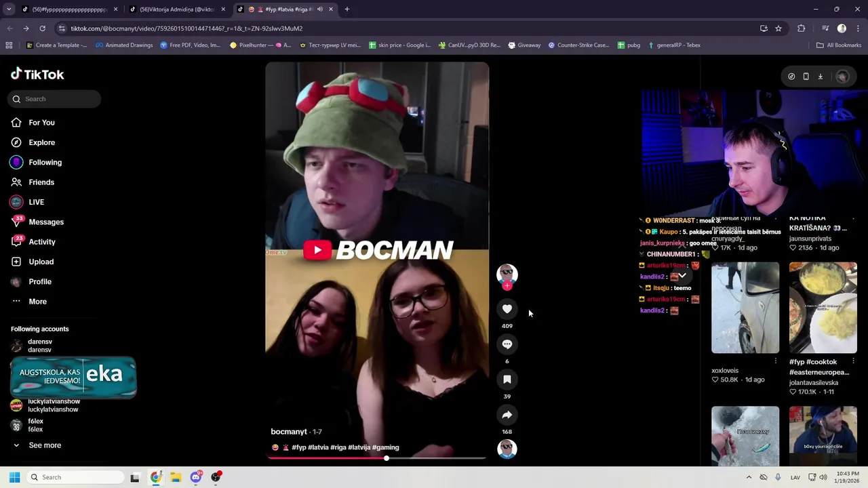View site information icon next to the URL
The image size is (868, 488).
click(62, 28)
